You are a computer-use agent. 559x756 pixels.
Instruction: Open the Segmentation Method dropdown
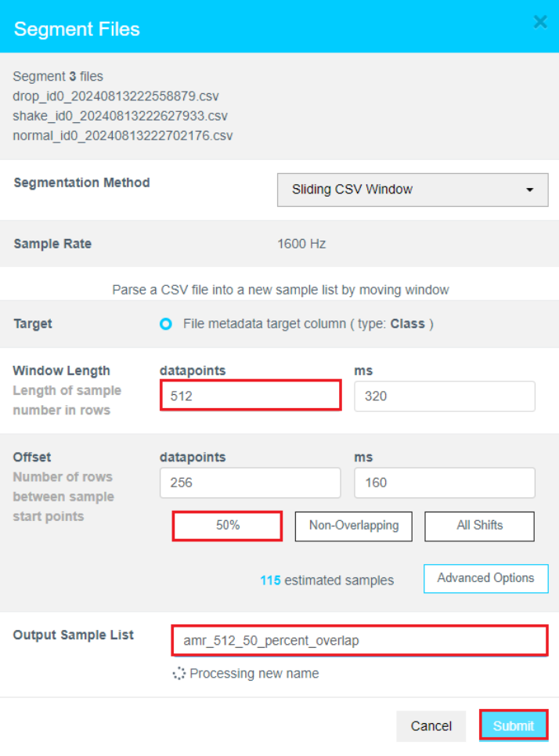[412, 190]
